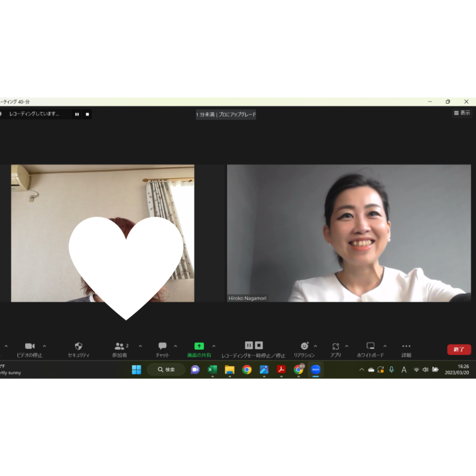Open the Chat bubble icon
The image size is (476, 476).
point(162,346)
